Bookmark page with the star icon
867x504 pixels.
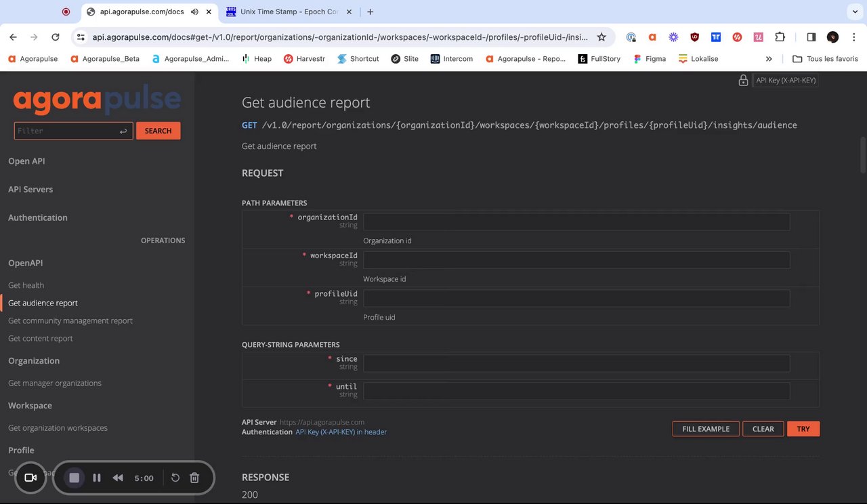[x=601, y=37]
